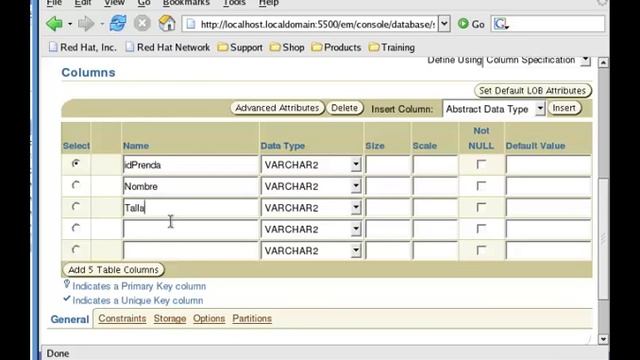Open the Define Using dropdown
The image size is (640, 360).
585,60
